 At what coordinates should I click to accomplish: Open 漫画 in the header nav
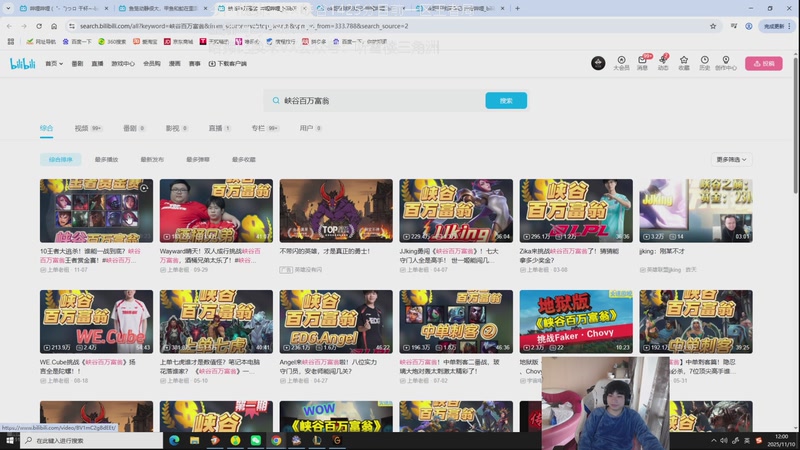pyautogui.click(x=174, y=64)
